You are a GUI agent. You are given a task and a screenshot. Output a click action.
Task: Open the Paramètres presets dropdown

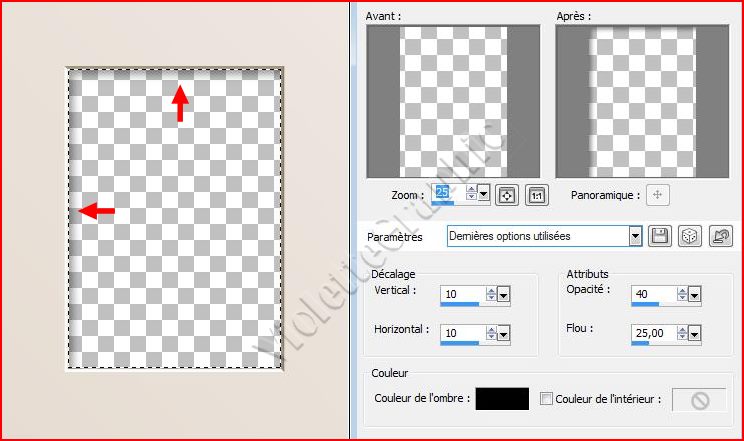[635, 236]
